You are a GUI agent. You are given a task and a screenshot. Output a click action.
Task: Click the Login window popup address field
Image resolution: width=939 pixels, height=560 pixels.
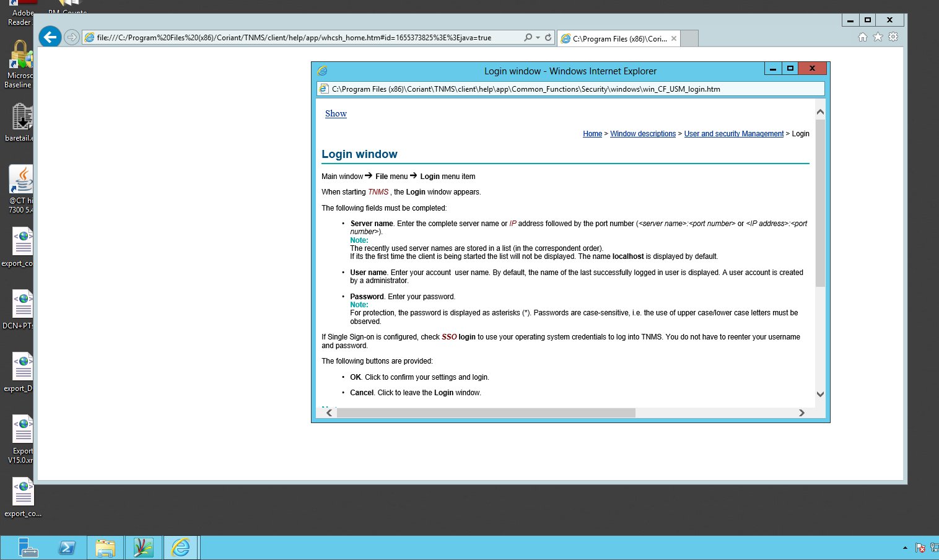[x=570, y=89]
